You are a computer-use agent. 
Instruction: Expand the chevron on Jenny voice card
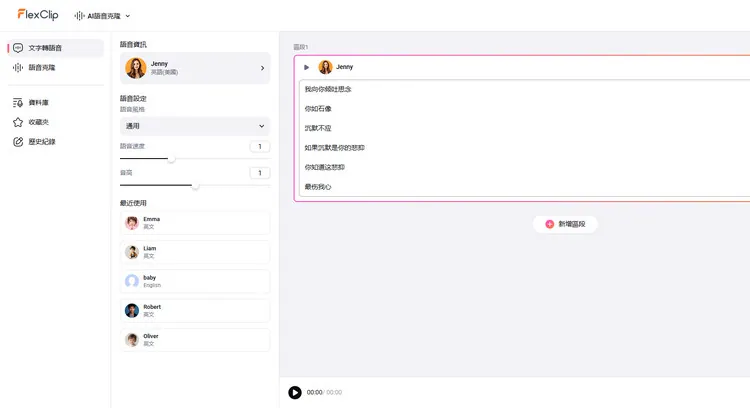(262, 68)
